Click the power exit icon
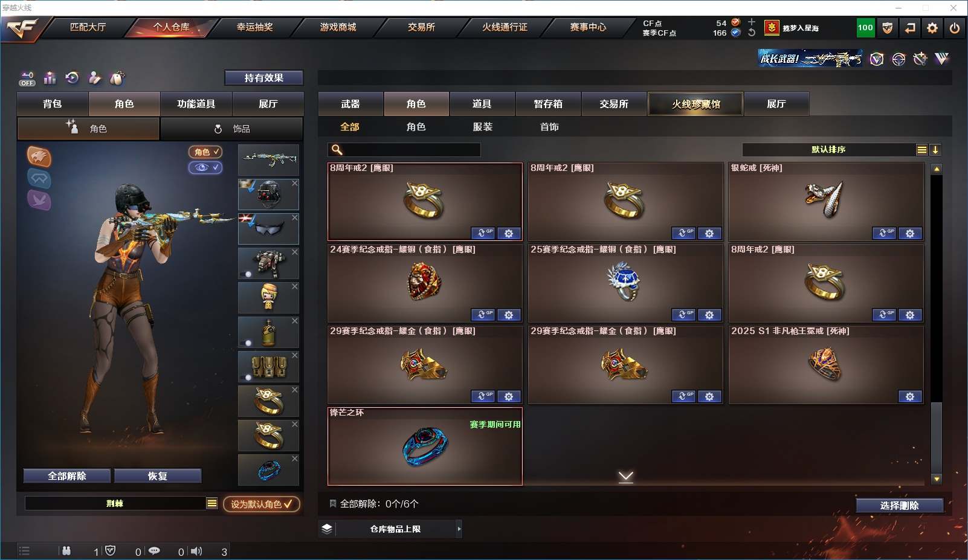The width and height of the screenshot is (968, 560). coord(955,28)
